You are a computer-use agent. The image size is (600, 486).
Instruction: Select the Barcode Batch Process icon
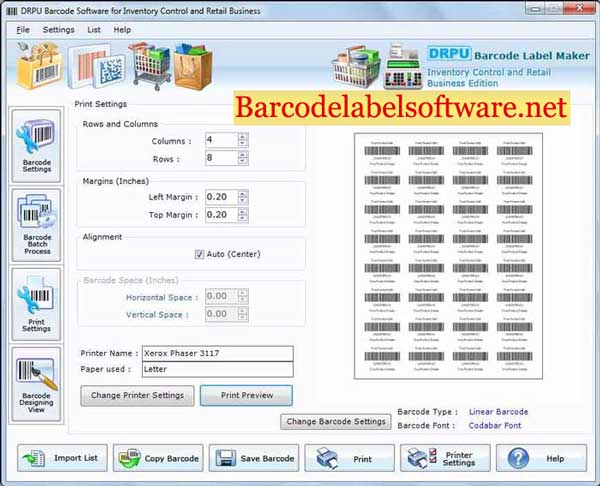pos(36,225)
